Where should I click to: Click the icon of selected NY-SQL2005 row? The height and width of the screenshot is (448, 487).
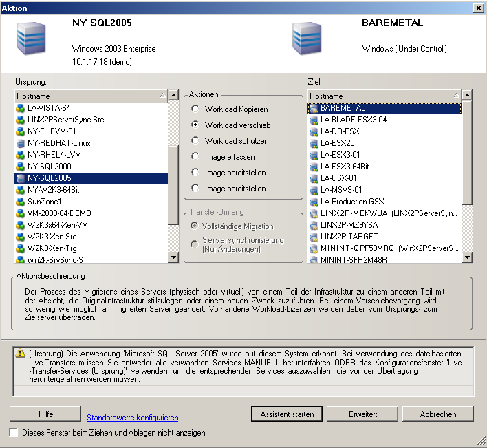(x=20, y=178)
